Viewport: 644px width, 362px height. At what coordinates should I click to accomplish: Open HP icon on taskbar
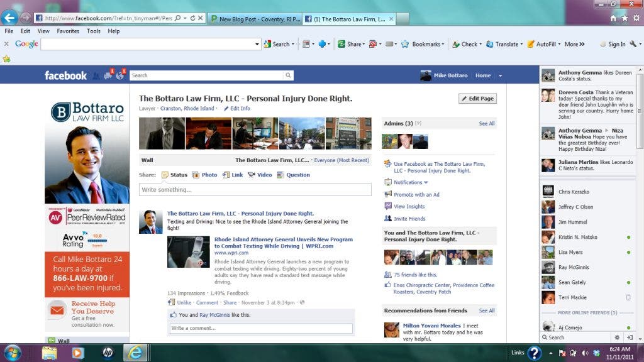[x=108, y=353]
